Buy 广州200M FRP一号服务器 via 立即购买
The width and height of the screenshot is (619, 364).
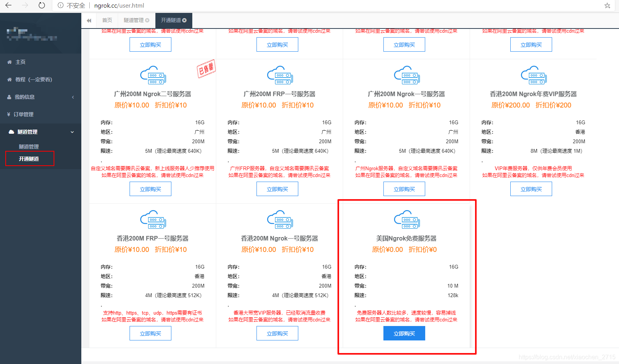point(277,189)
